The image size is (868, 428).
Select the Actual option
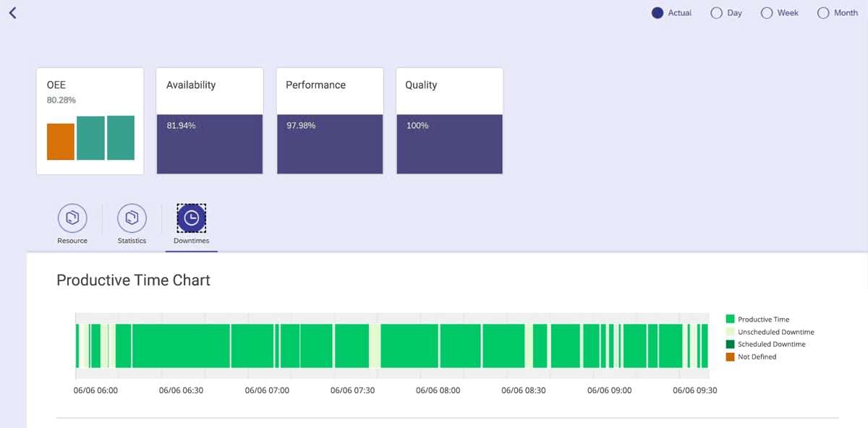click(658, 12)
